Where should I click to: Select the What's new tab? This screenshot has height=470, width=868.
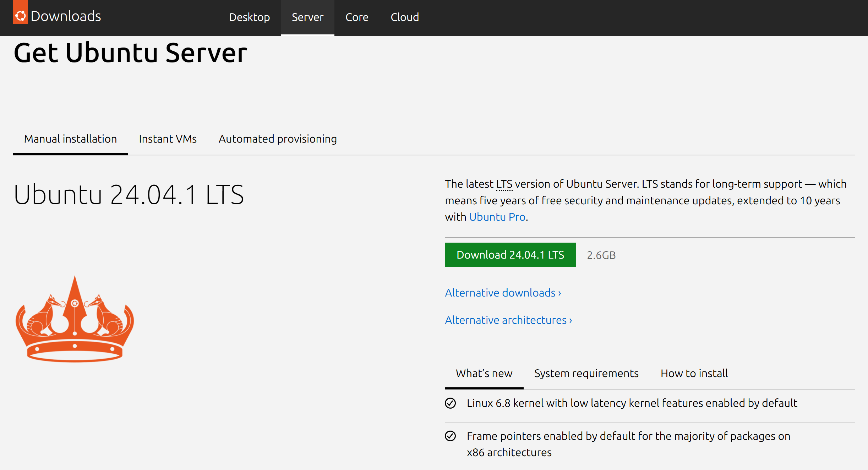click(x=484, y=373)
